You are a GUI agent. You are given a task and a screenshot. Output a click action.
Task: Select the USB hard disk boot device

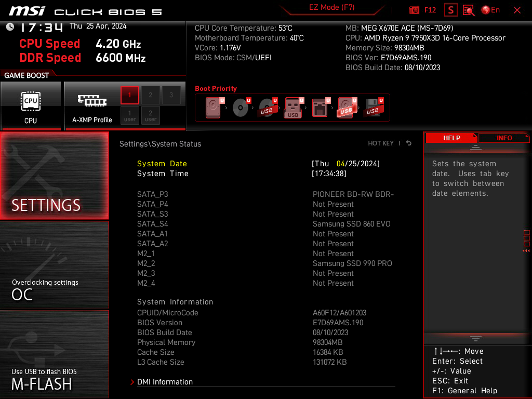coord(347,108)
